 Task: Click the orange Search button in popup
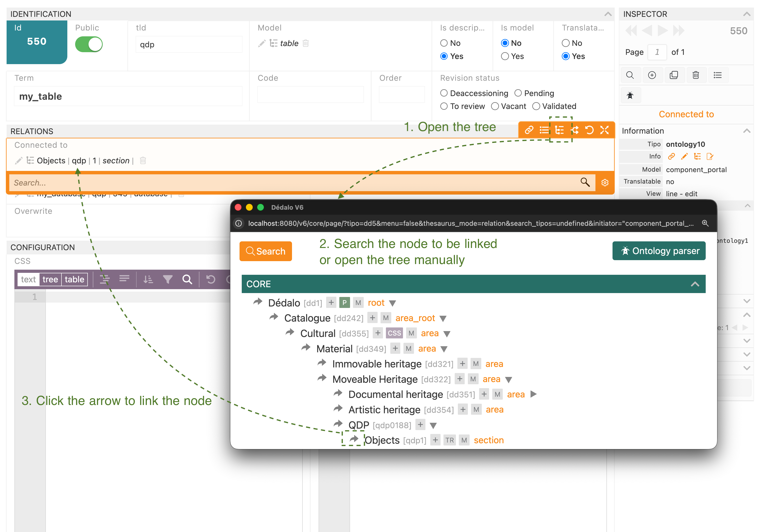266,251
